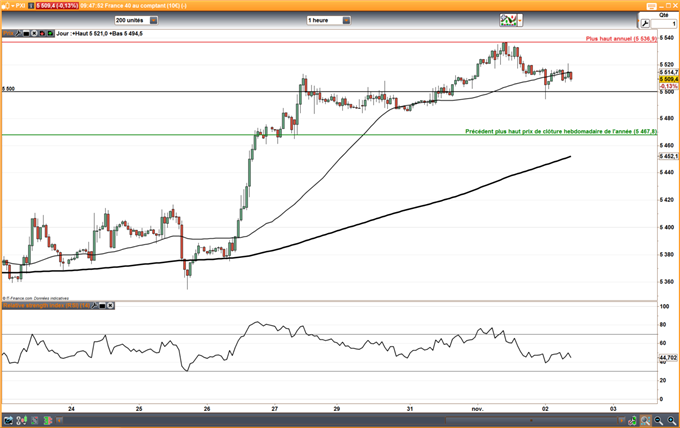
Task: Click the 5 500 horizontal line label
Action: pos(8,88)
